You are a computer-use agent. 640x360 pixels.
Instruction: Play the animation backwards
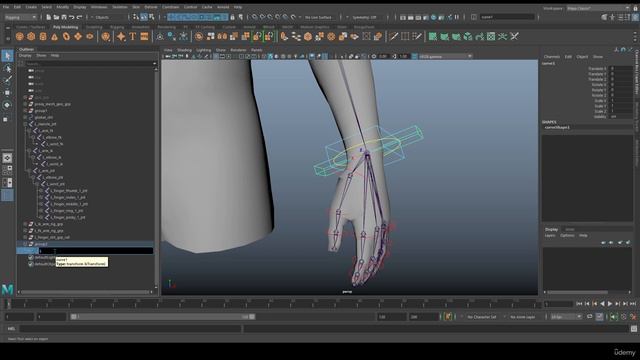click(x=602, y=304)
